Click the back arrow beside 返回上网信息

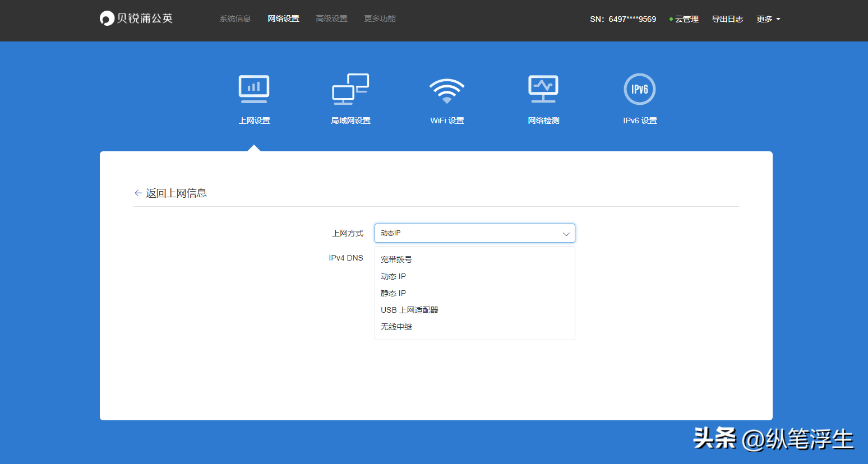point(138,193)
